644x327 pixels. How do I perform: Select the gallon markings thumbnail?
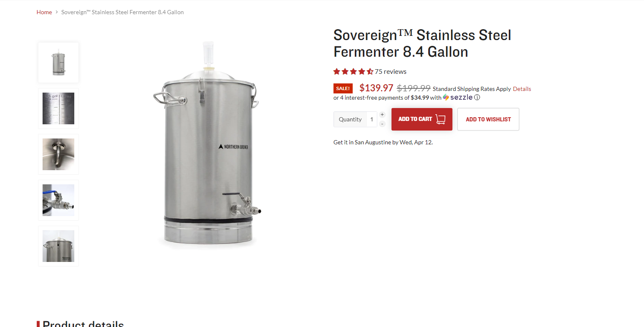[x=58, y=108]
